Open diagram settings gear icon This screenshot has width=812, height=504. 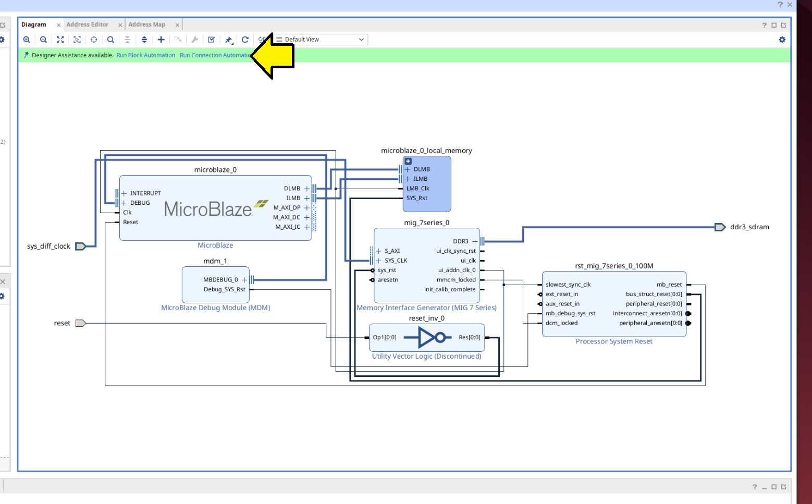[x=782, y=40]
